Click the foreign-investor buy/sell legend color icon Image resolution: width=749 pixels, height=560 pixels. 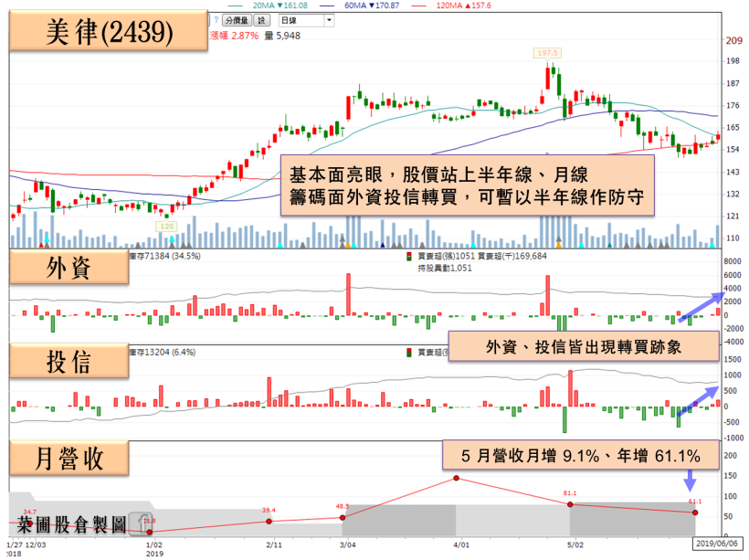point(409,257)
